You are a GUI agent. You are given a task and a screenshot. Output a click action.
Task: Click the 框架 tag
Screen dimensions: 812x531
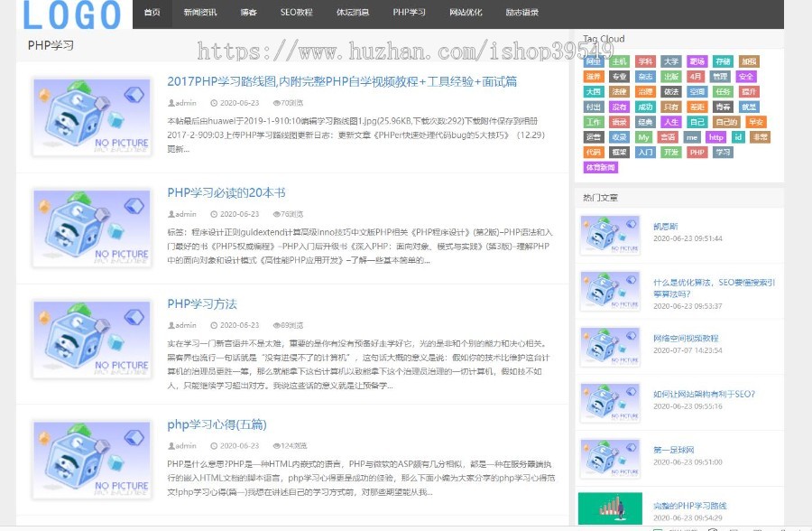coord(619,152)
